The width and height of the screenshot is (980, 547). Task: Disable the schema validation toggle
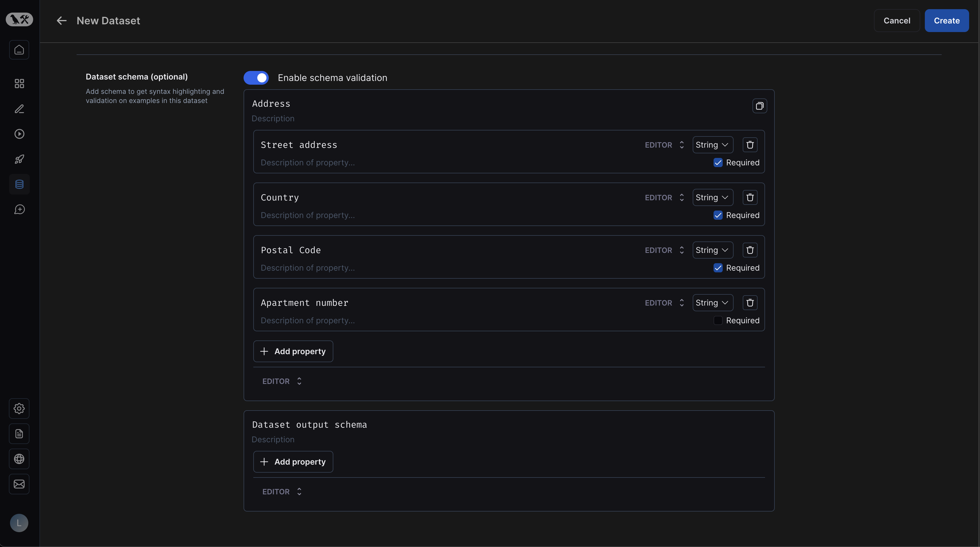(256, 78)
